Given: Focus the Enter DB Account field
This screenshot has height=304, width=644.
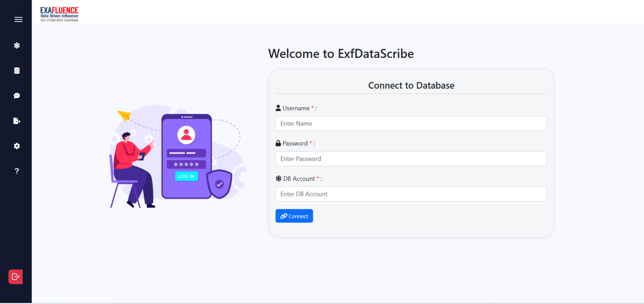Looking at the screenshot, I should point(411,194).
